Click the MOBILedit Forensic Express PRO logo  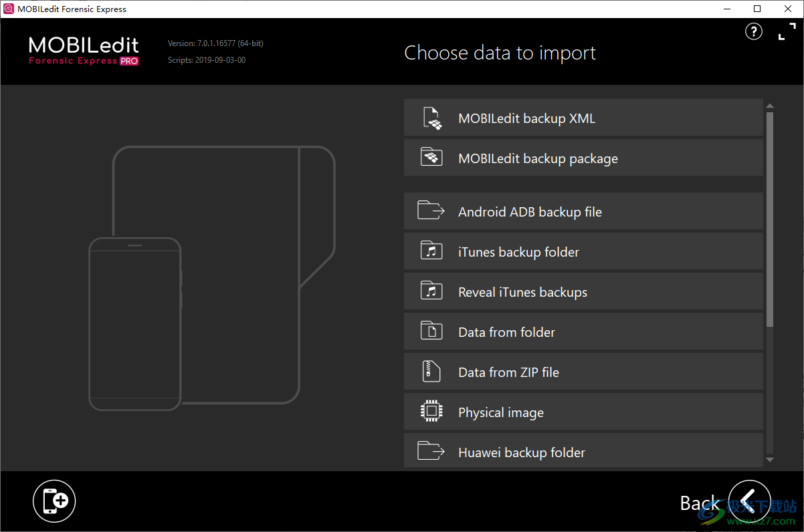[x=84, y=51]
